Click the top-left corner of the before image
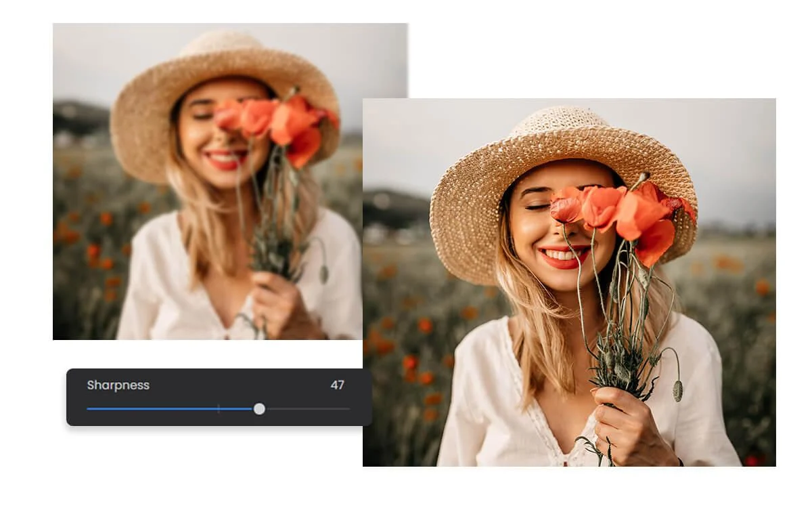This screenshot has height=508, width=812. tap(54, 25)
